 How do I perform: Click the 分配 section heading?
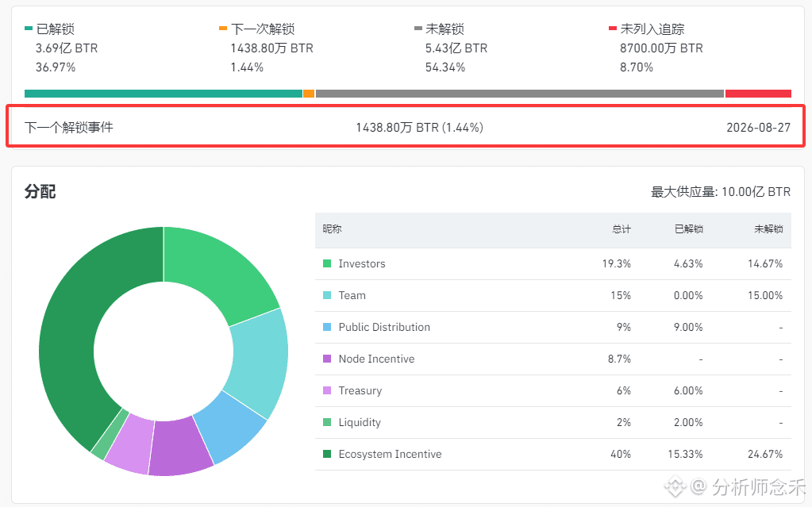point(40,192)
